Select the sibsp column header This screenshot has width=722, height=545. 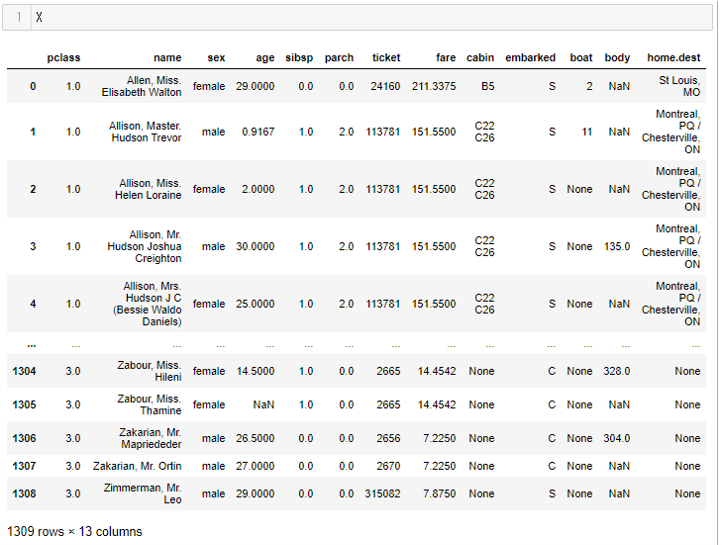click(x=299, y=58)
